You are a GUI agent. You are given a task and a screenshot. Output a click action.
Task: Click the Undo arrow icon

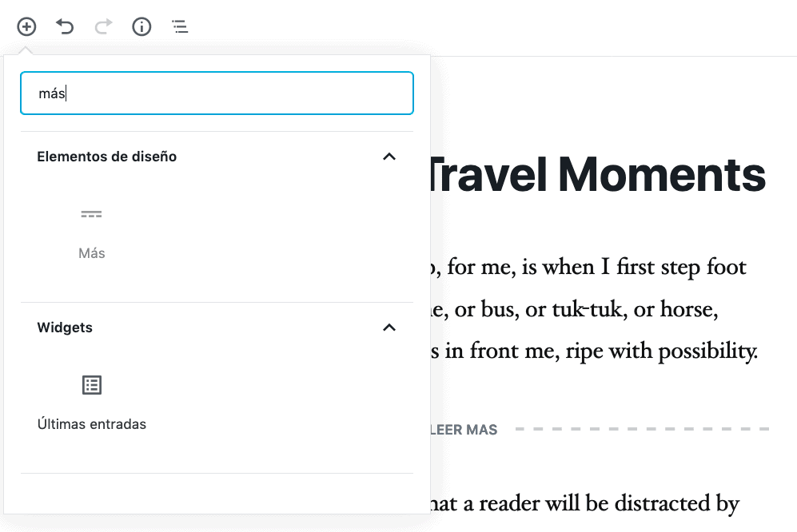pyautogui.click(x=65, y=26)
